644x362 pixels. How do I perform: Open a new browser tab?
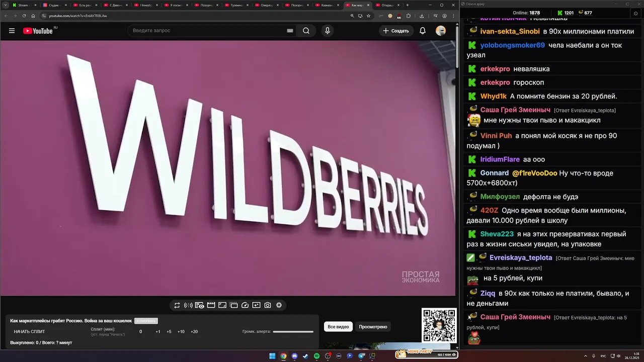[407, 5]
